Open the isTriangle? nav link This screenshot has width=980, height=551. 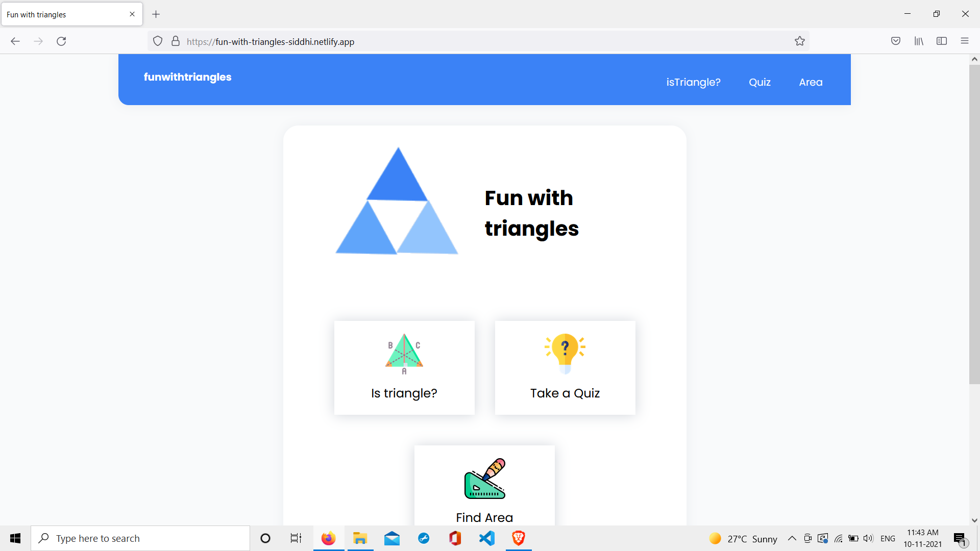tap(693, 82)
